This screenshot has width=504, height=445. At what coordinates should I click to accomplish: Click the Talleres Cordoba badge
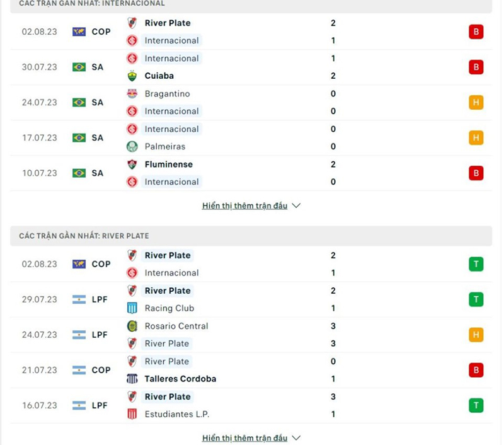pos(132,379)
